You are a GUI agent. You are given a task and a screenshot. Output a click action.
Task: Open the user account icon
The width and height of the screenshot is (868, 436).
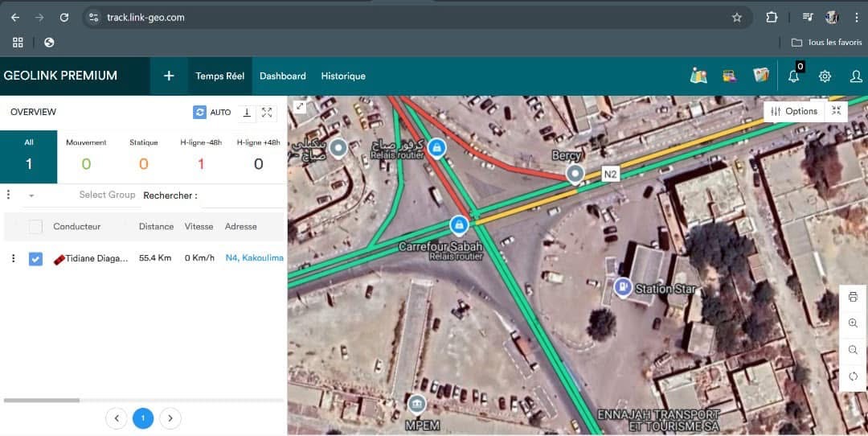(856, 76)
